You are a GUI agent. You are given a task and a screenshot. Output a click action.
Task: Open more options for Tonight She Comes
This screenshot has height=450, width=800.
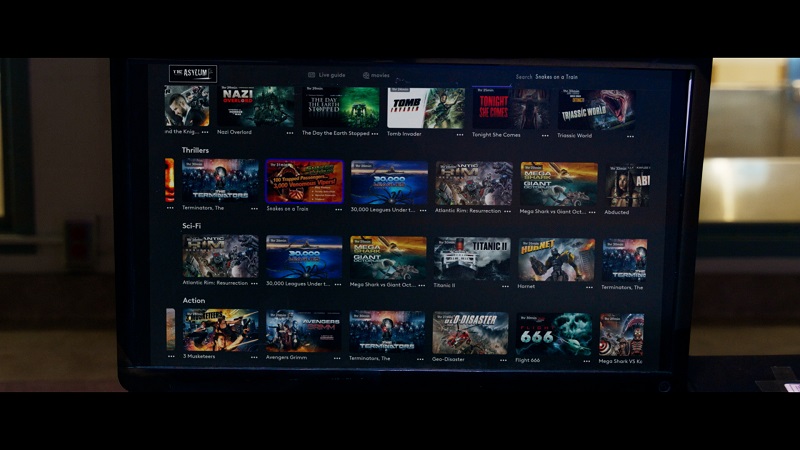545,136
